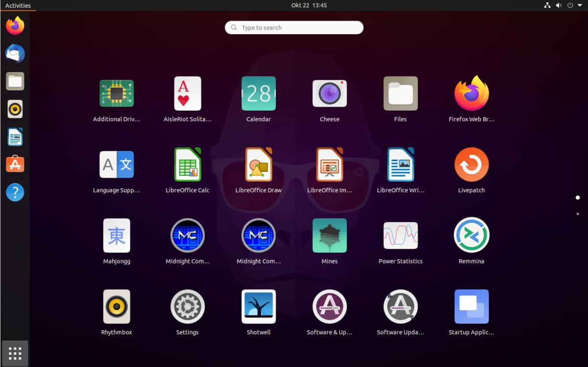The width and height of the screenshot is (588, 367).
Task: Open the Additional Drivers app
Action: pyautogui.click(x=117, y=94)
